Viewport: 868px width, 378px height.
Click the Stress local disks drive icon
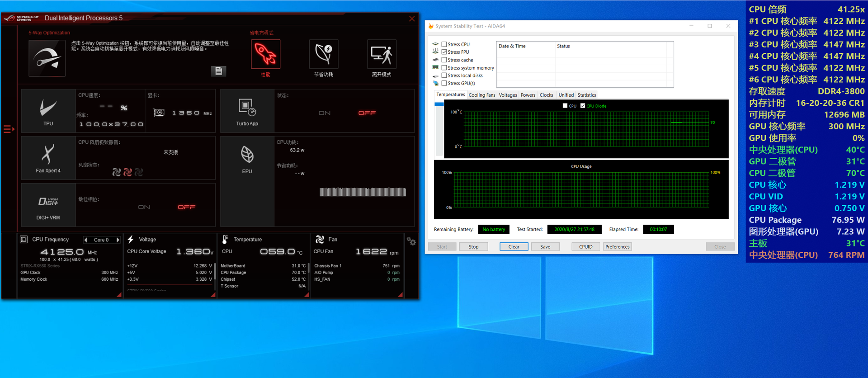coord(435,76)
